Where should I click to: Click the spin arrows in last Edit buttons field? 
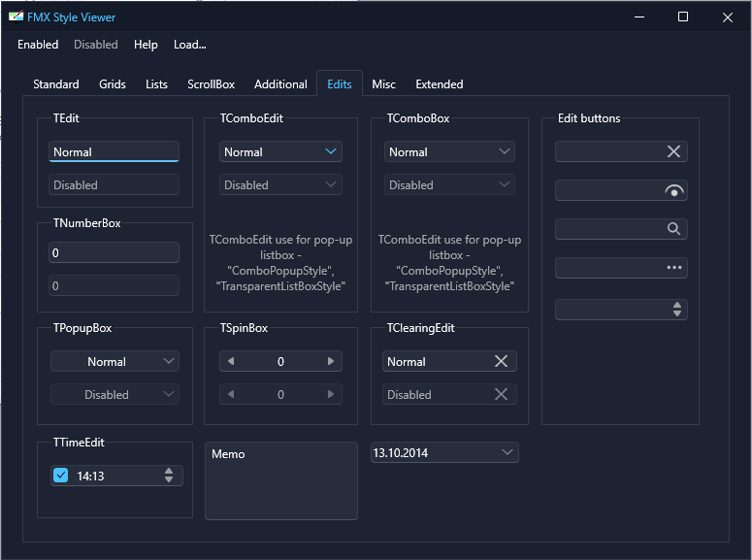pos(676,309)
